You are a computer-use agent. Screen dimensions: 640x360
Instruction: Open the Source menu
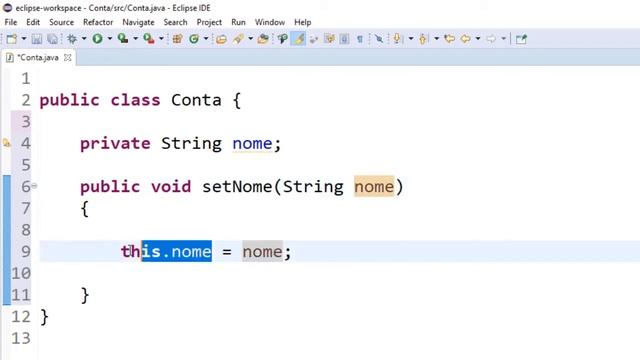(x=62, y=22)
